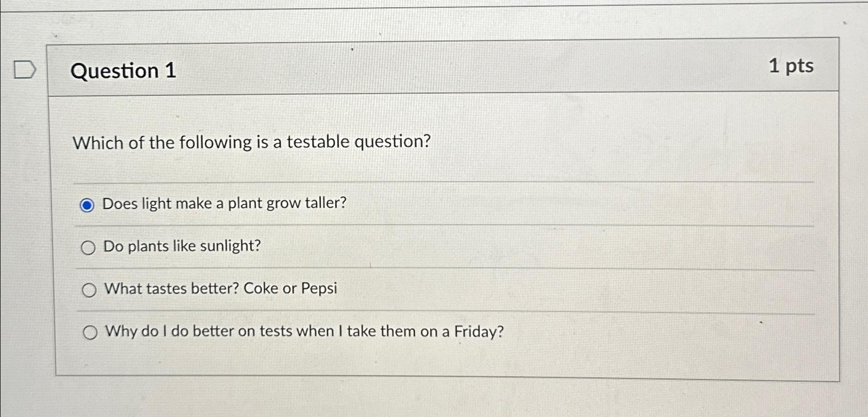Click the answer text 'Does light make a plant grow taller?'

pos(225,204)
